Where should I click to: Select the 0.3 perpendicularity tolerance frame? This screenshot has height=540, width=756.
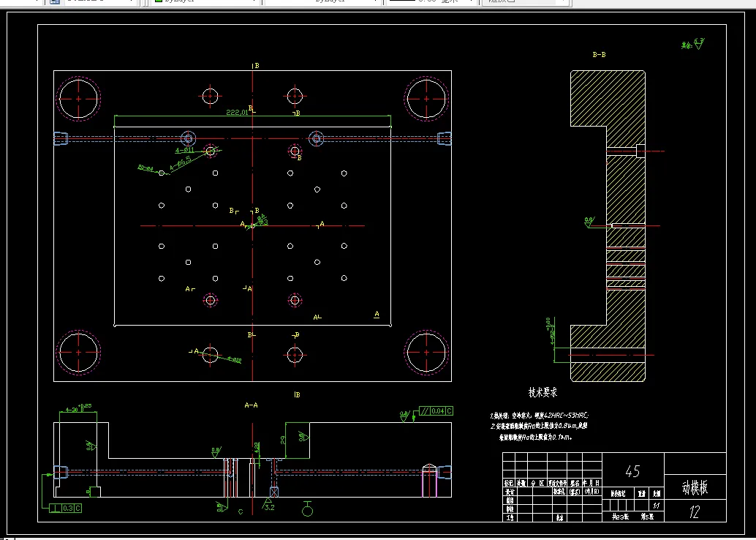pyautogui.click(x=66, y=508)
